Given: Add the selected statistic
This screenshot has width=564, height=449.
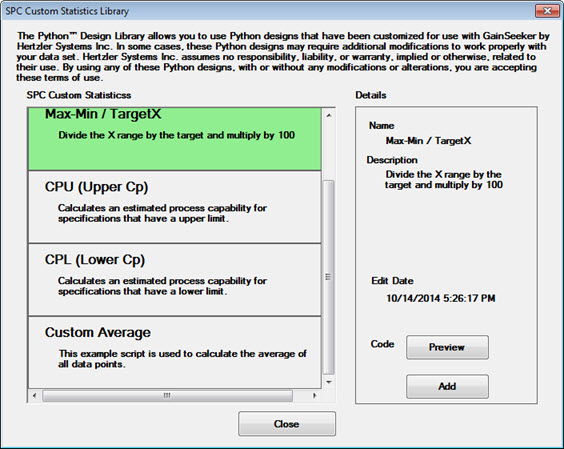Looking at the screenshot, I should (x=447, y=386).
